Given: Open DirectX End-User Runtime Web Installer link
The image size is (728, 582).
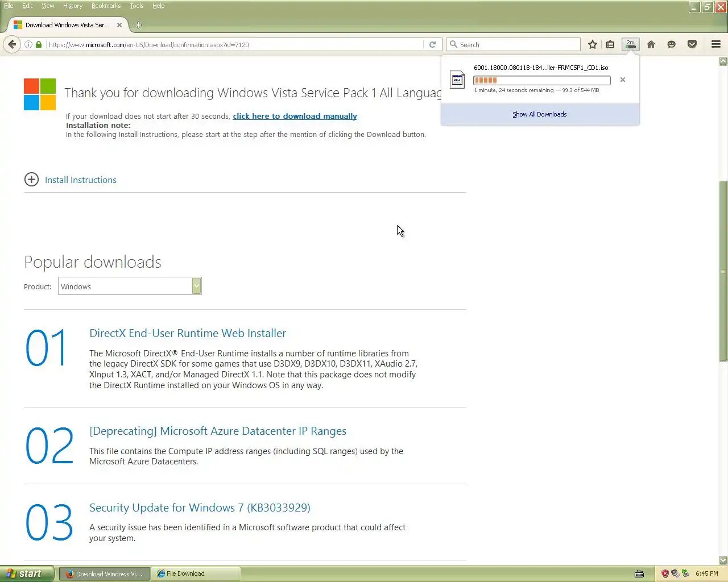Looking at the screenshot, I should (188, 333).
